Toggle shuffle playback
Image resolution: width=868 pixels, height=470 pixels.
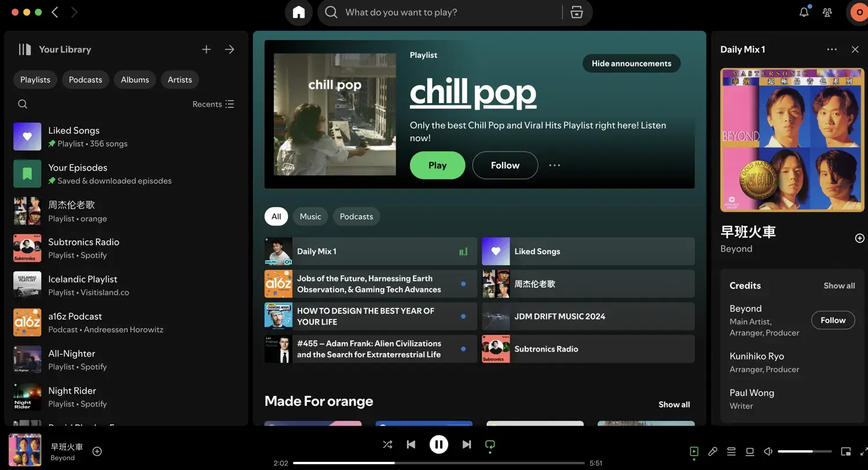[x=387, y=445]
